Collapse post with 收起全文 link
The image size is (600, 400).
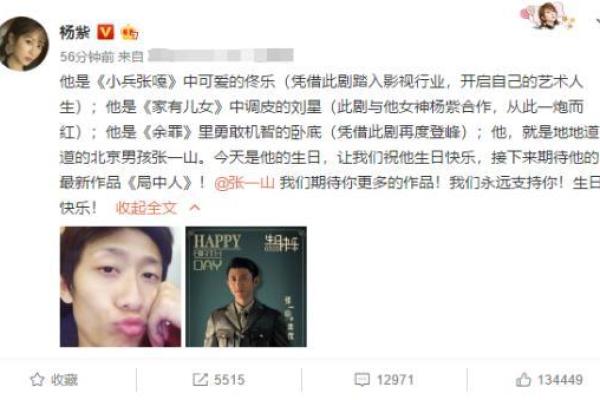146,208
